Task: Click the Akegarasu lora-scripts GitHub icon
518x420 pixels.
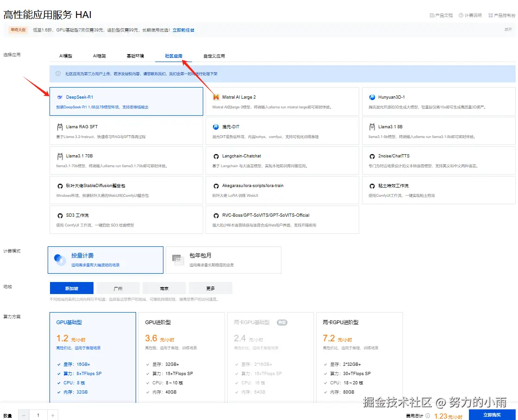Action: (216, 186)
